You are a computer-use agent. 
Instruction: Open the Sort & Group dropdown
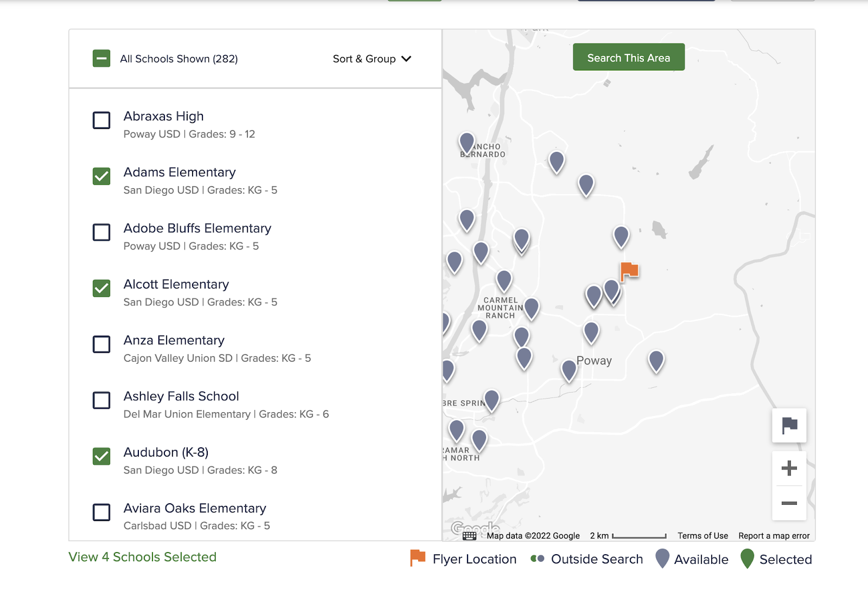[x=372, y=59]
